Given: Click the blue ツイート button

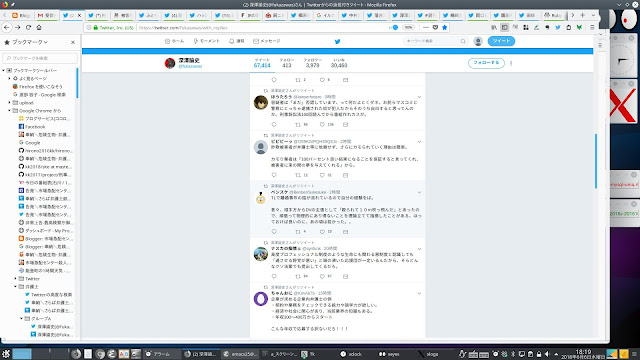Looking at the screenshot, I should 501,41.
